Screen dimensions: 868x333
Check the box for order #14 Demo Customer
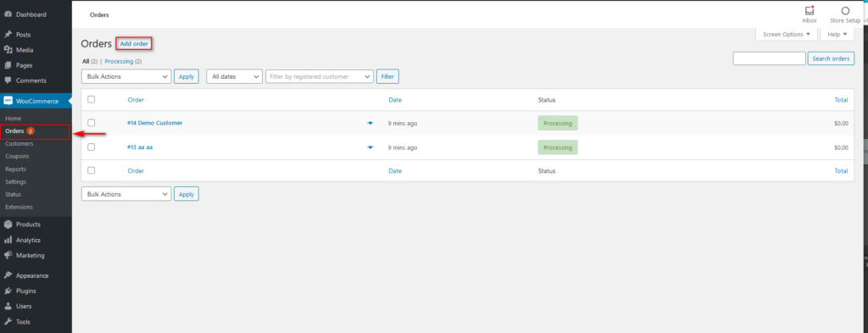pyautogui.click(x=92, y=123)
